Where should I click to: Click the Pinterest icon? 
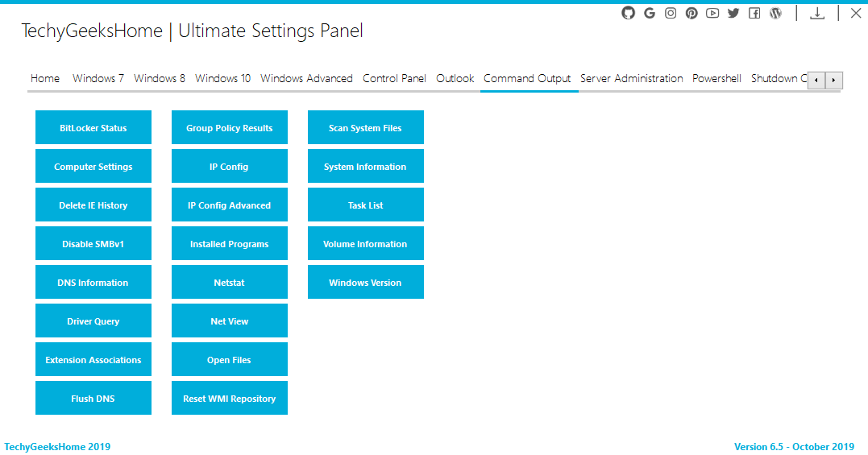691,13
